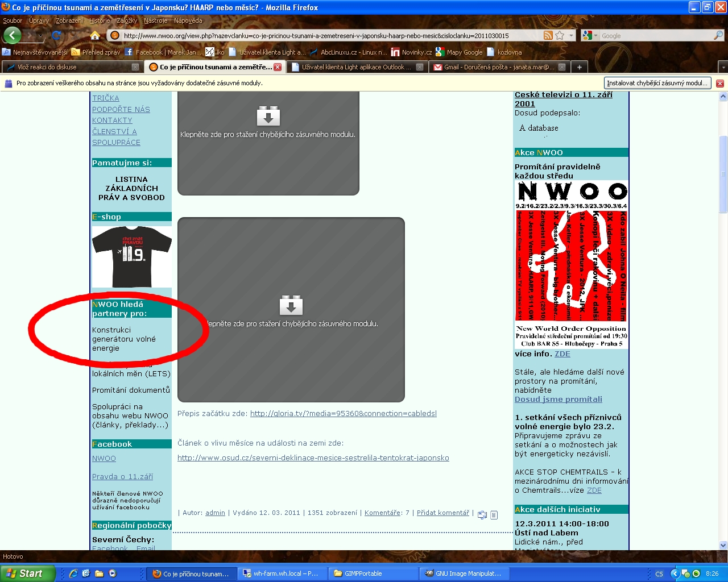This screenshot has height=582, width=728.
Task: Dismiss the missing plugin notification bar
Action: tap(720, 83)
